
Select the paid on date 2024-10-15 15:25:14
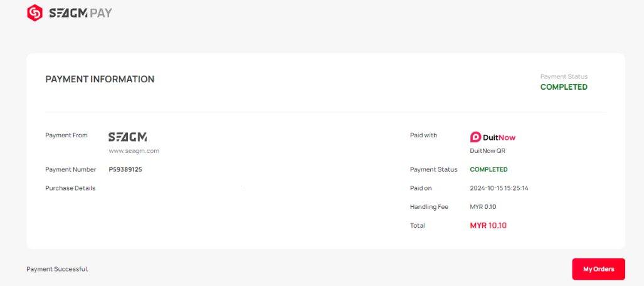point(499,188)
